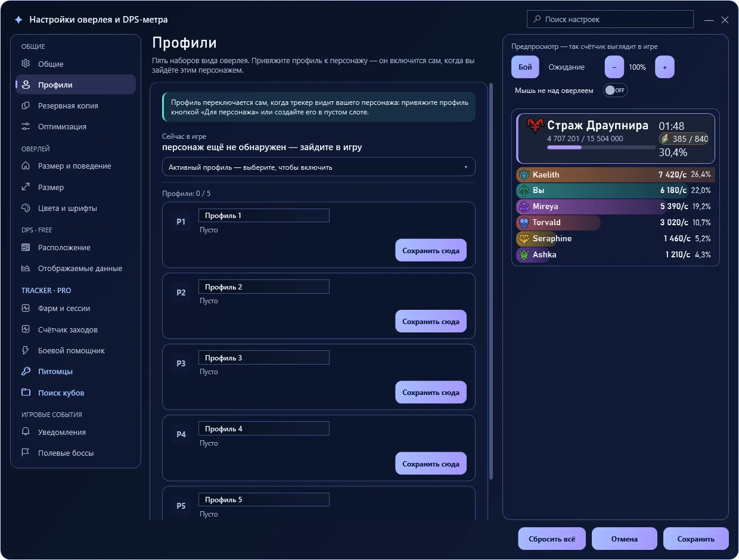This screenshot has height=560, width=739.
Task: Click Сохранить сюда for Профиль 4
Action: tap(431, 463)
